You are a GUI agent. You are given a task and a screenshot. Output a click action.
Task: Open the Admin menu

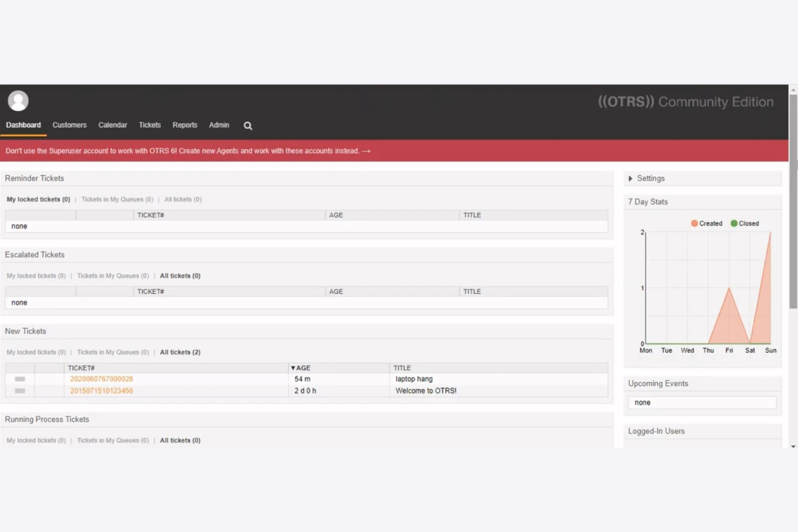point(219,125)
